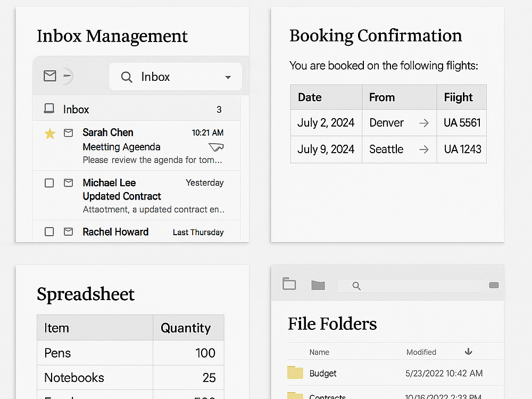Select the Inbox folder tray icon
The image size is (532, 399).
point(49,109)
